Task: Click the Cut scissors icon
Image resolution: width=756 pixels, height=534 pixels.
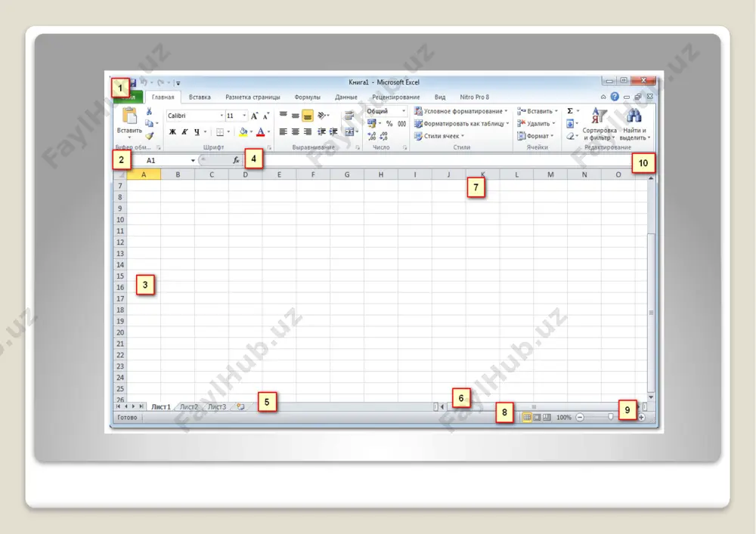Action: [149, 111]
